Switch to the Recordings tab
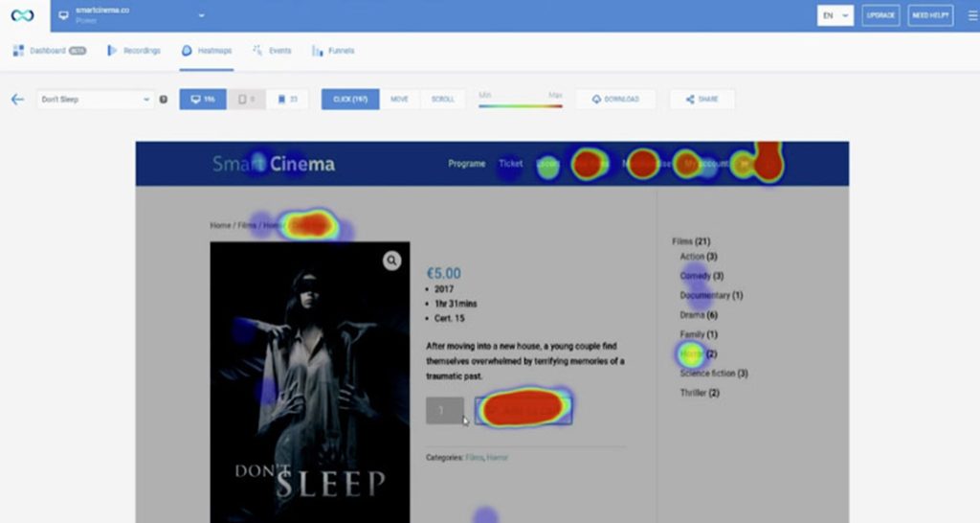The width and height of the screenshot is (980, 523). click(134, 51)
